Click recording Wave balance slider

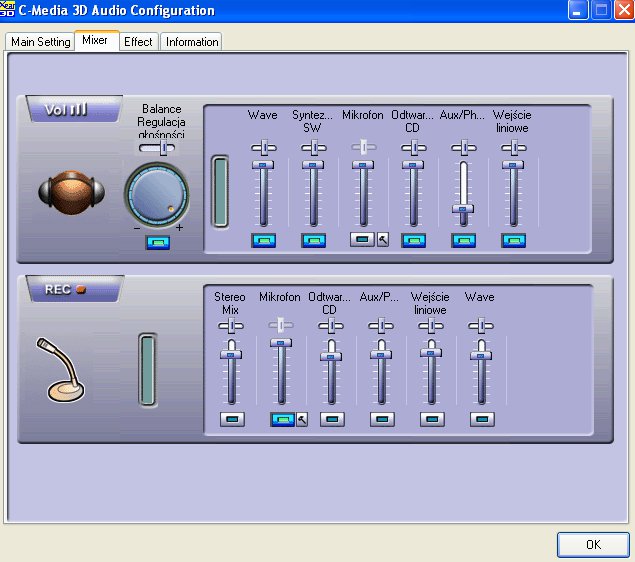[x=481, y=326]
